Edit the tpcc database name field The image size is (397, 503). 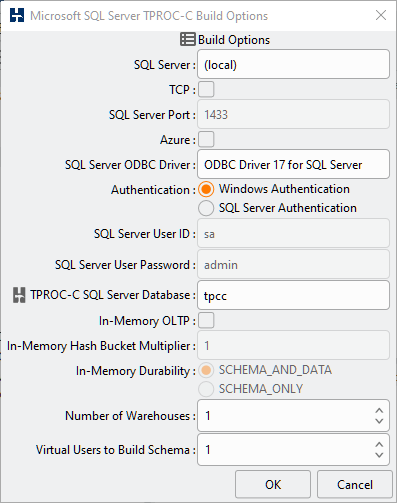click(293, 295)
